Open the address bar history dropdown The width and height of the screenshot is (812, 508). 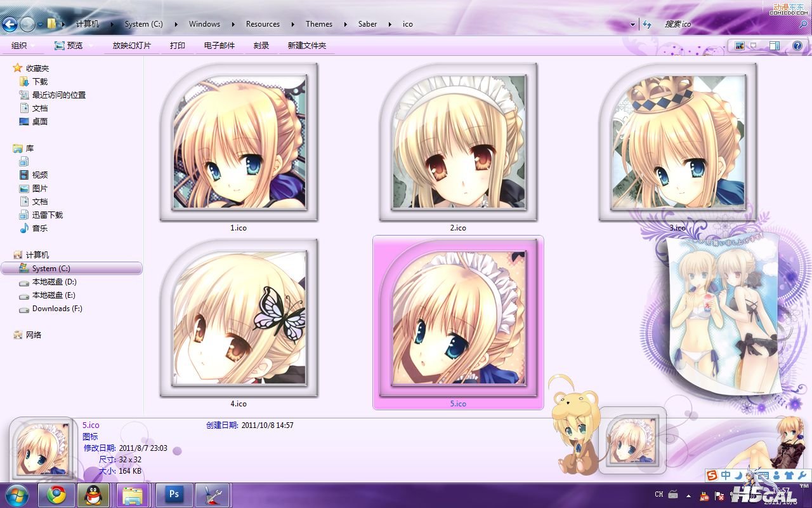(632, 25)
